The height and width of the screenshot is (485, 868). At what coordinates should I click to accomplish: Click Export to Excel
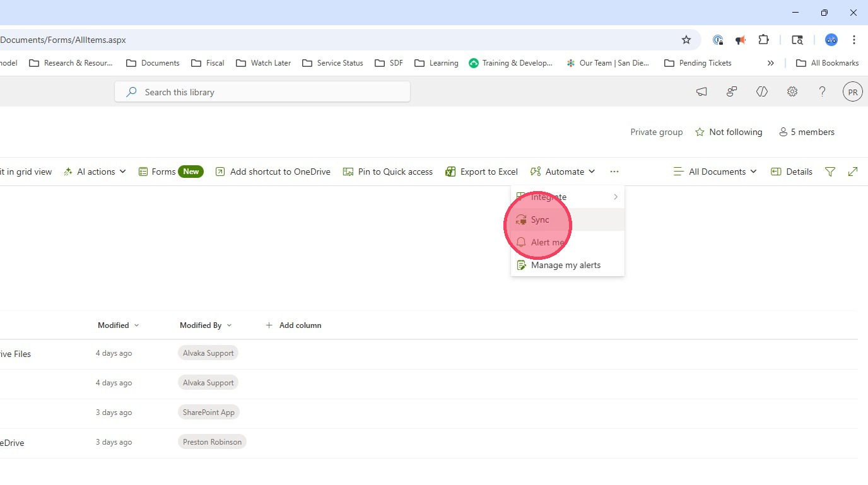click(481, 172)
